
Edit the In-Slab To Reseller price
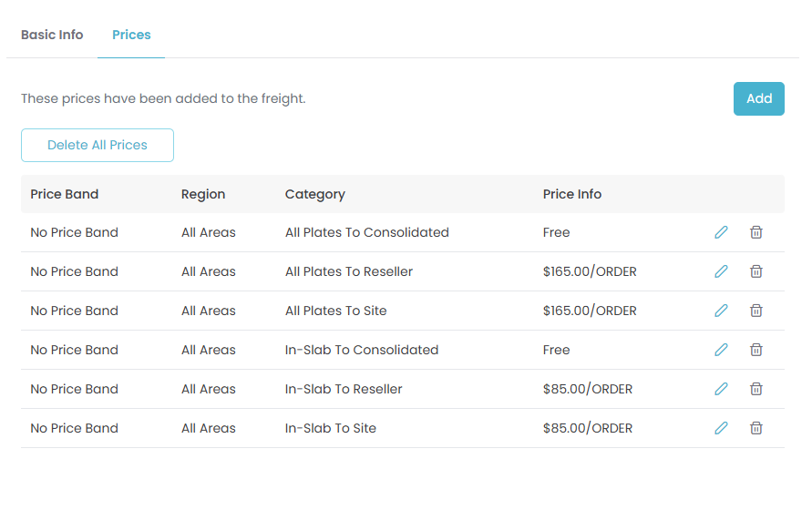pyautogui.click(x=721, y=389)
